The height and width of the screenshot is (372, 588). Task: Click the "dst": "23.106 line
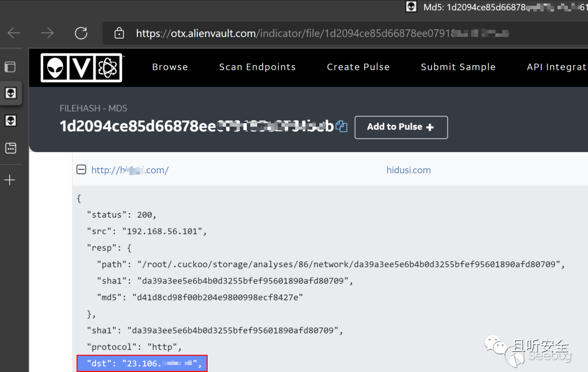click(x=142, y=363)
